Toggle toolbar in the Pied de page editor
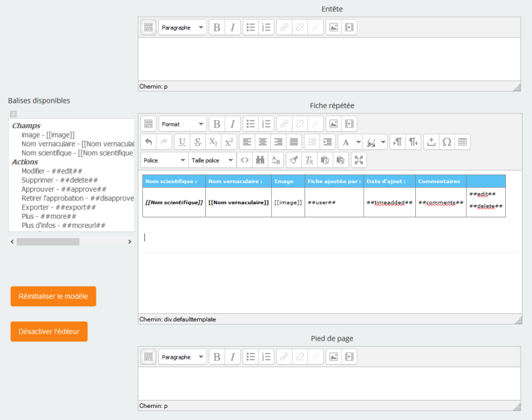The image size is (532, 420). coord(148,356)
